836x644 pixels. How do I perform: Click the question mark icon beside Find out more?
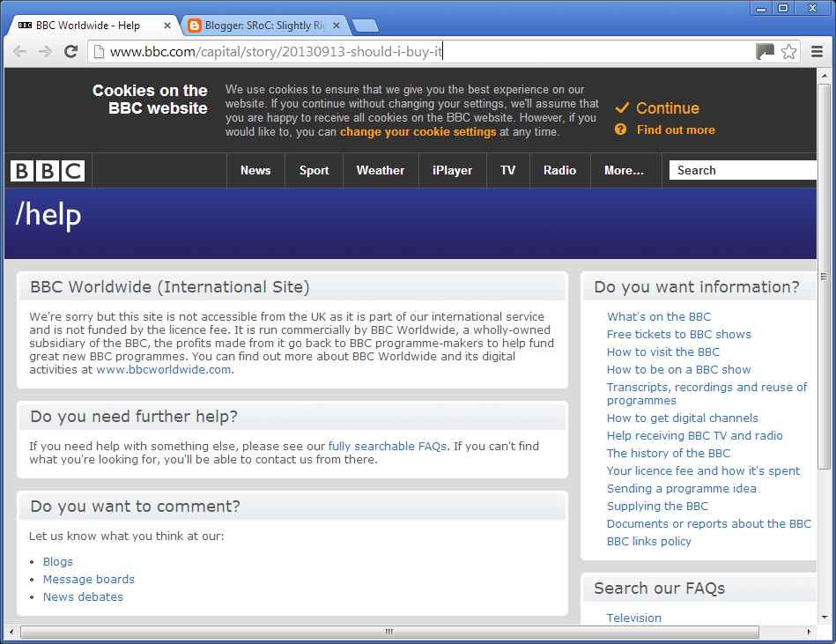click(x=620, y=130)
